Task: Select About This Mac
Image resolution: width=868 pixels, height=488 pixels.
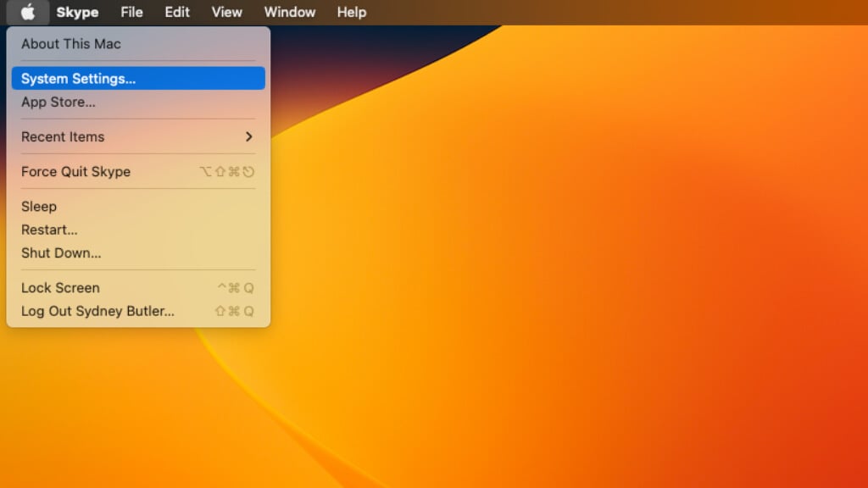Action: tap(138, 44)
